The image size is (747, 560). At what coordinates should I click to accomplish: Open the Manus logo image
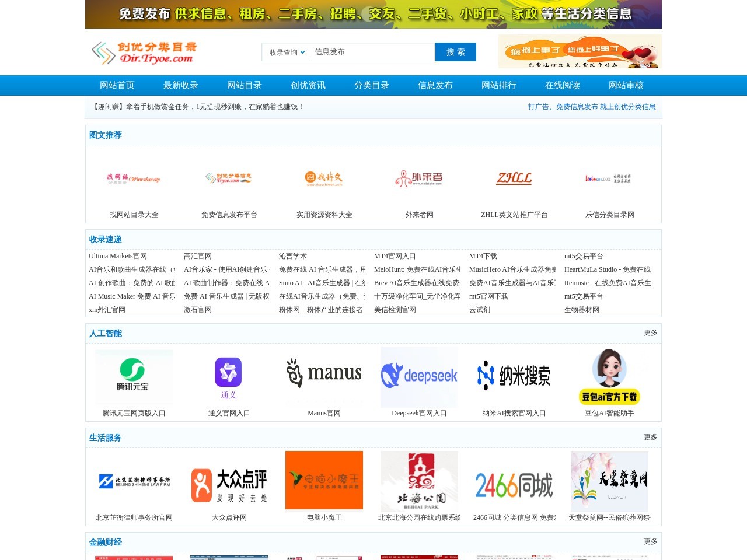coord(324,377)
